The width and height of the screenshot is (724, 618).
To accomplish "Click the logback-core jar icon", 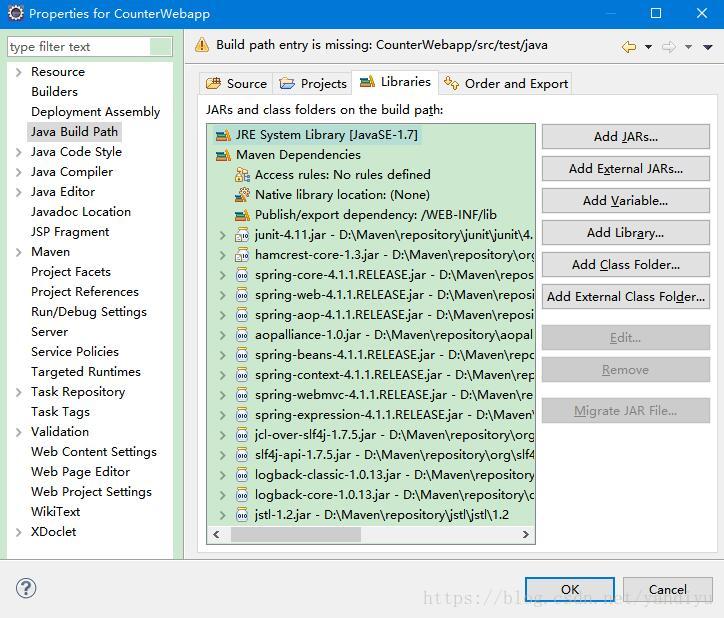I will point(242,495).
